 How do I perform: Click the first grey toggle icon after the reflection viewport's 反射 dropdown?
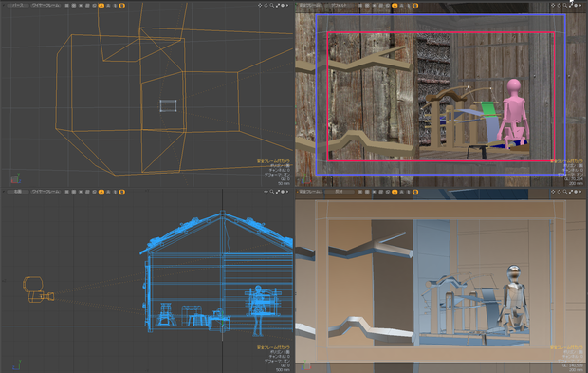(x=360, y=192)
